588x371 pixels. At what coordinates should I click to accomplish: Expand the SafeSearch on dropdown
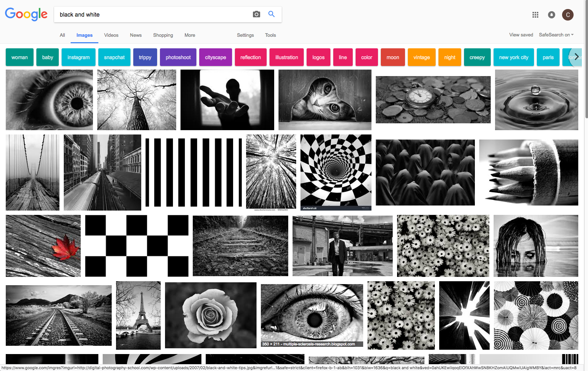556,35
